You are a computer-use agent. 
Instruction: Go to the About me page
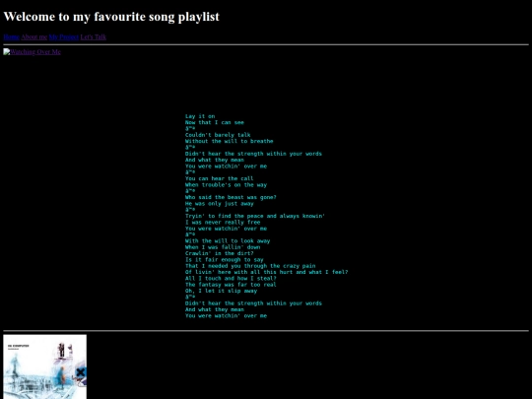(x=33, y=37)
